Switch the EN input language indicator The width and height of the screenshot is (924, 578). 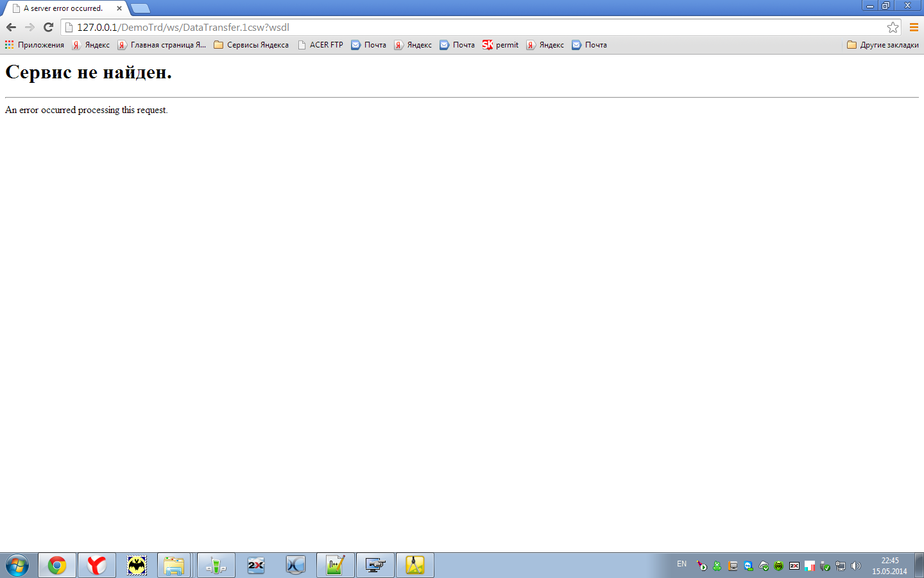pyautogui.click(x=681, y=564)
